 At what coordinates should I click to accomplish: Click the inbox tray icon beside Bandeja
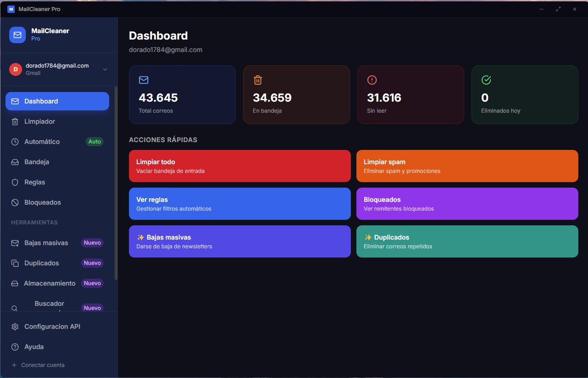coord(15,162)
